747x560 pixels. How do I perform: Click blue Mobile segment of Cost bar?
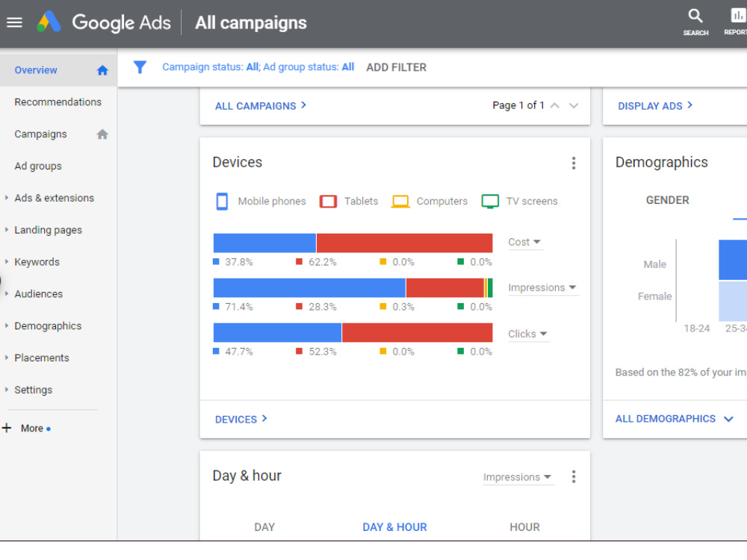[x=264, y=243]
